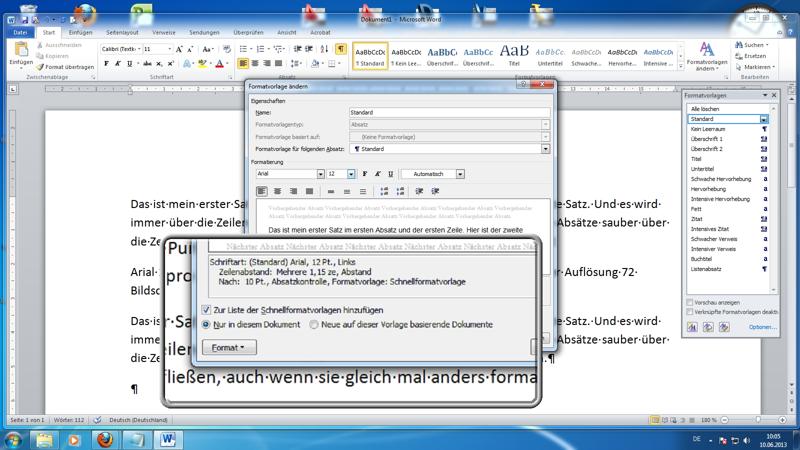Screen dimensions: 800x450
Task: Click the Windows Start button
Action: coord(12,439)
